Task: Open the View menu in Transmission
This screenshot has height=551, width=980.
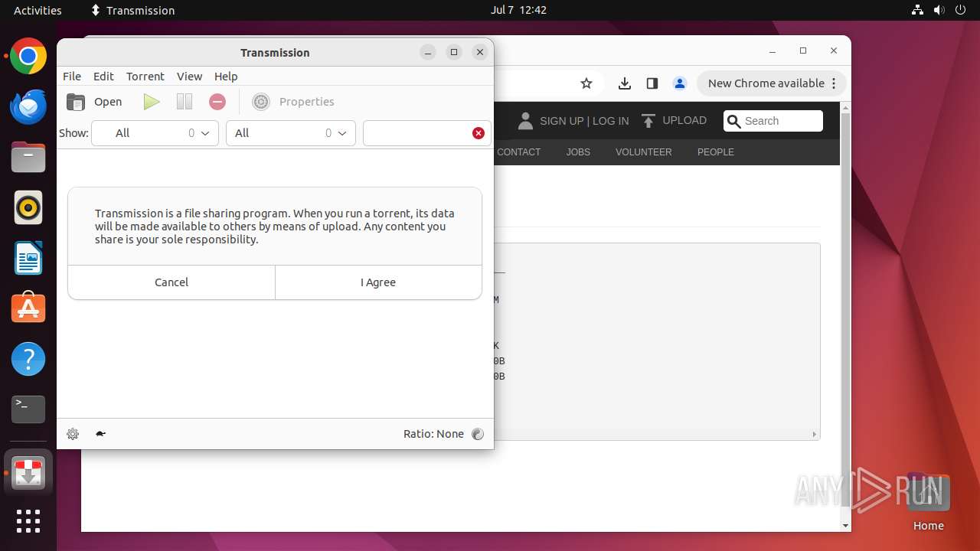Action: 189,77
